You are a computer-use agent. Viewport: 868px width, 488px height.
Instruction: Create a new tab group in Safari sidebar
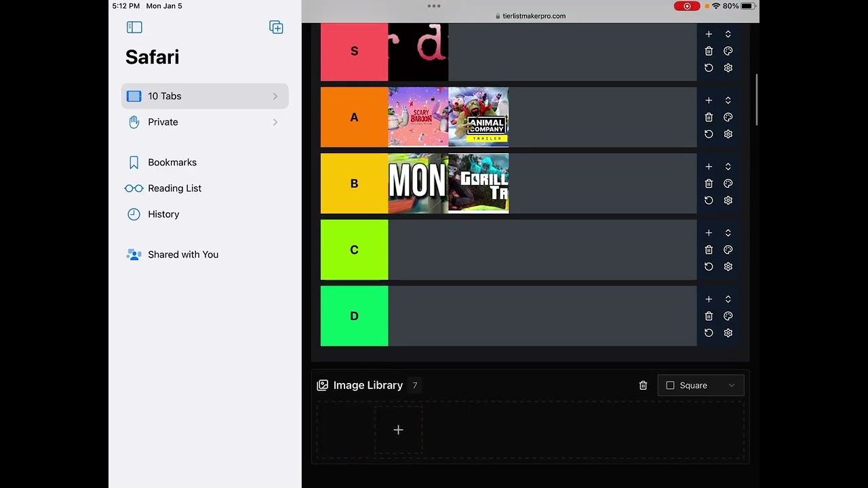pyautogui.click(x=276, y=27)
